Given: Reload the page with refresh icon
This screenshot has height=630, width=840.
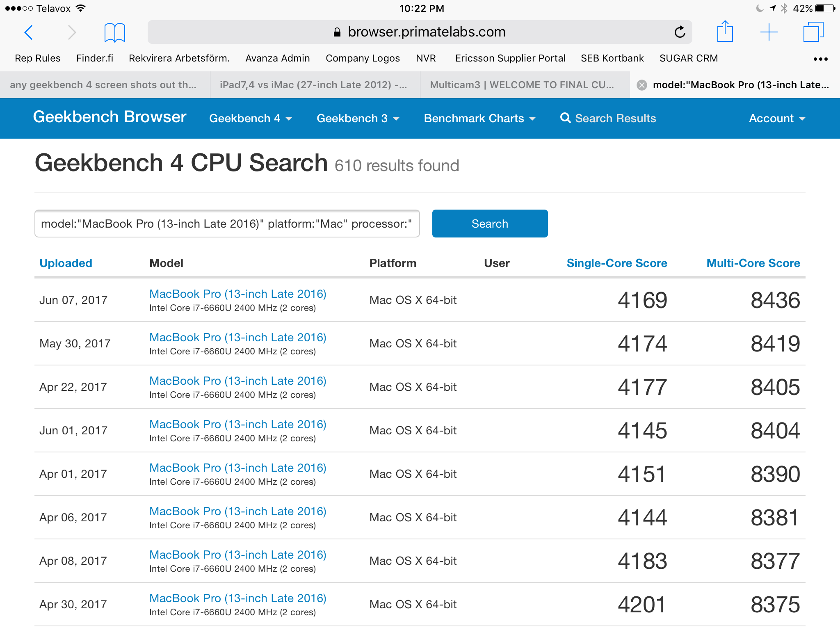Looking at the screenshot, I should (x=680, y=32).
